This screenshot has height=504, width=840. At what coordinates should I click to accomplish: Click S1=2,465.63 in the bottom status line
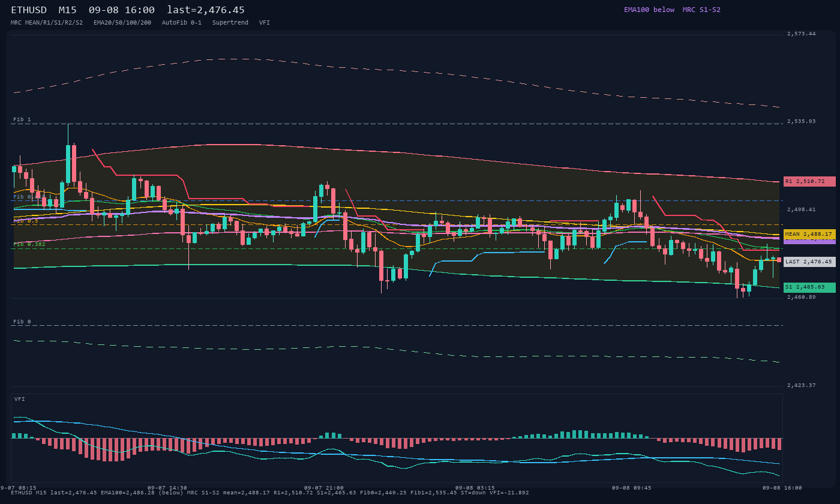(x=337, y=493)
